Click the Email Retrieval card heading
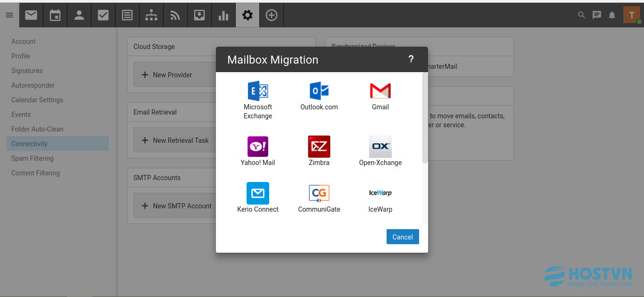The width and height of the screenshot is (644, 297). pos(155,112)
